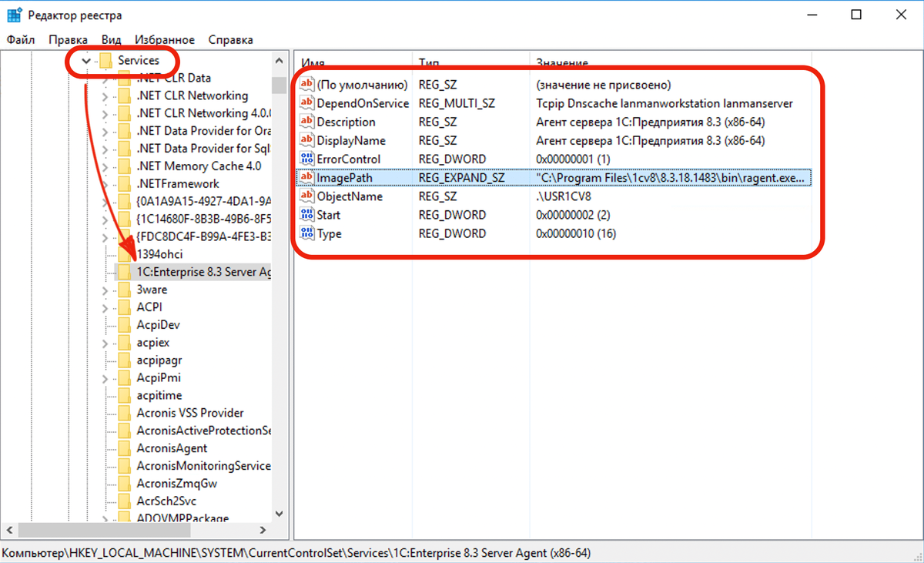Click the .\USR1CV8 value data

pos(564,196)
